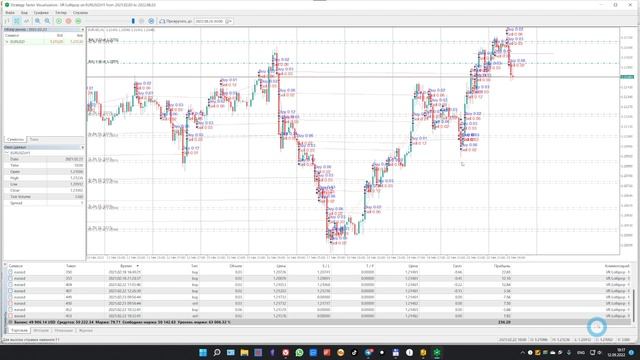Image resolution: width=640 pixels, height=360 pixels.
Task: Click the Tick Volume row in data window
Action: tap(44, 196)
